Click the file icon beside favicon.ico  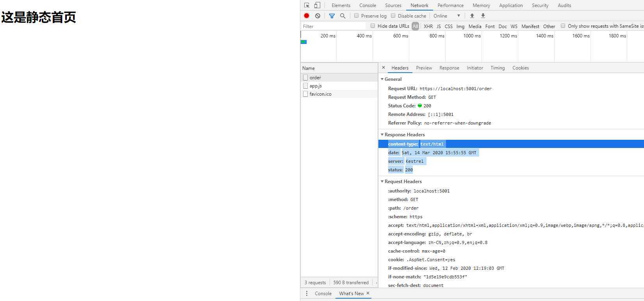pyautogui.click(x=305, y=94)
